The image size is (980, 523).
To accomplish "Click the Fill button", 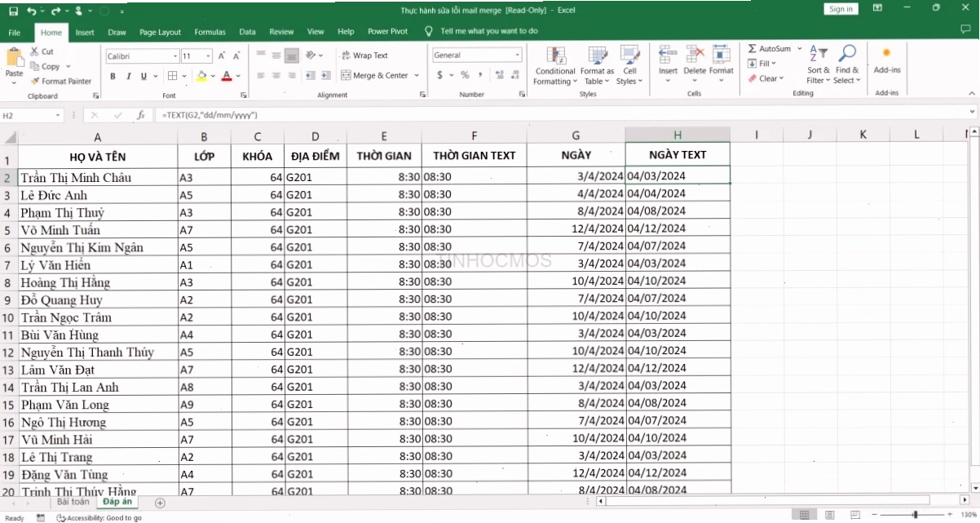I will pos(762,64).
